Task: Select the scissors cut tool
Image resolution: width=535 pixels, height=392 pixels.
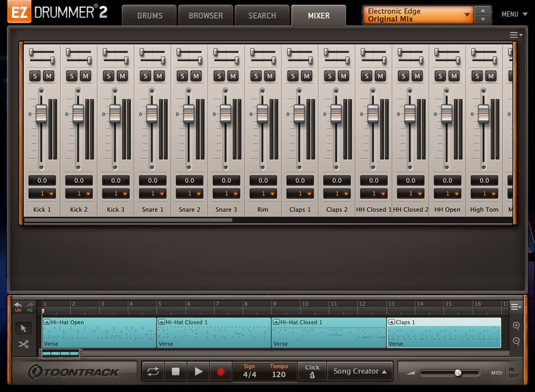Action: pyautogui.click(x=23, y=344)
